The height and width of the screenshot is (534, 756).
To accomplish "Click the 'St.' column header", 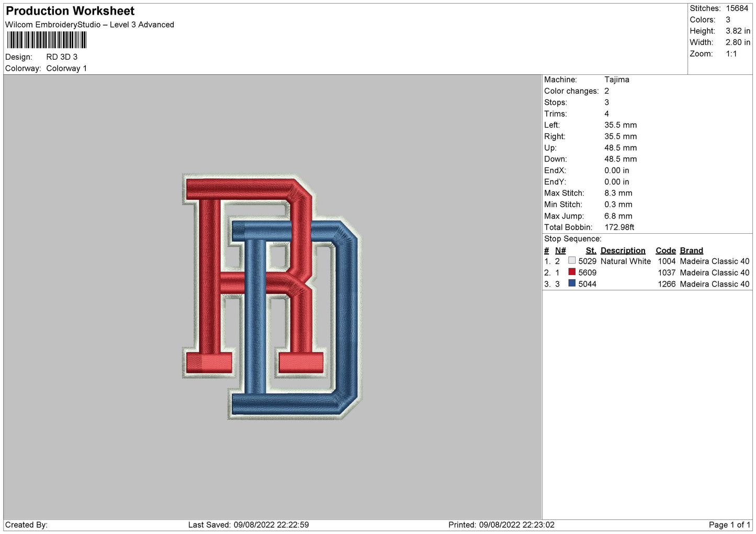I will tap(591, 251).
